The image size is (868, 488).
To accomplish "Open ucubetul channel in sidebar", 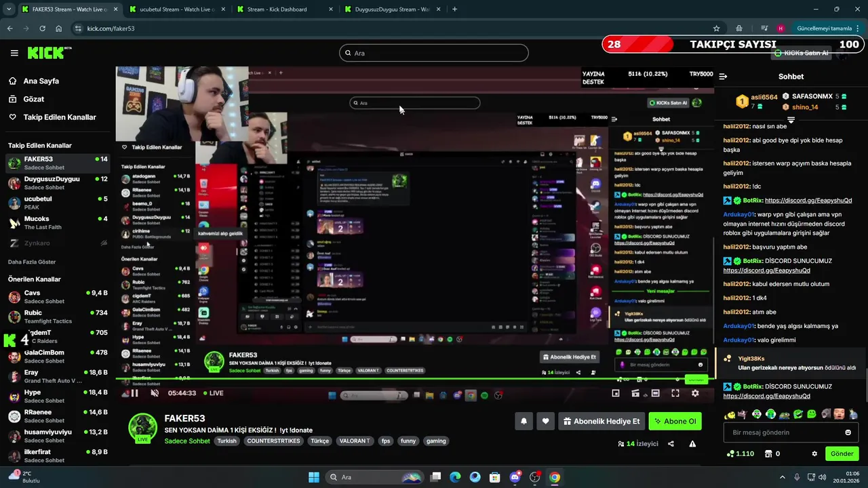I will click(x=58, y=203).
